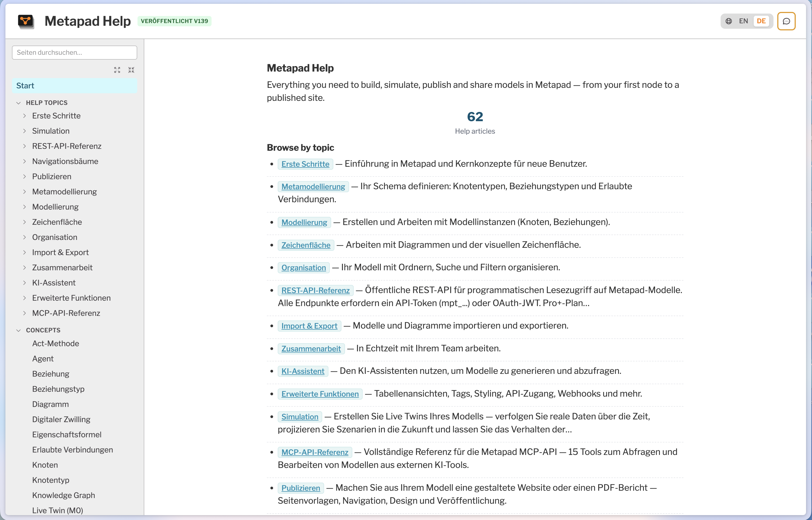Click the globe language icon
The image size is (812, 520).
(x=728, y=21)
